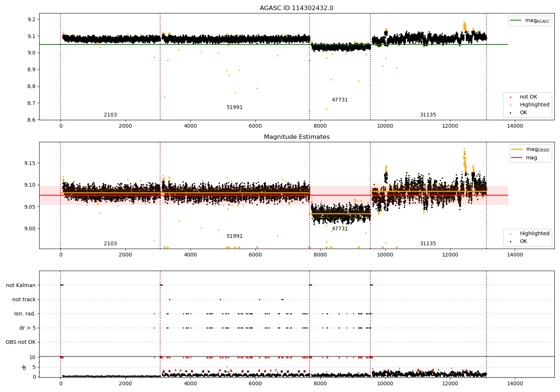Click x-tick '12000' under top plot
Image resolution: width=560 pixels, height=392 pixels.
(x=450, y=126)
